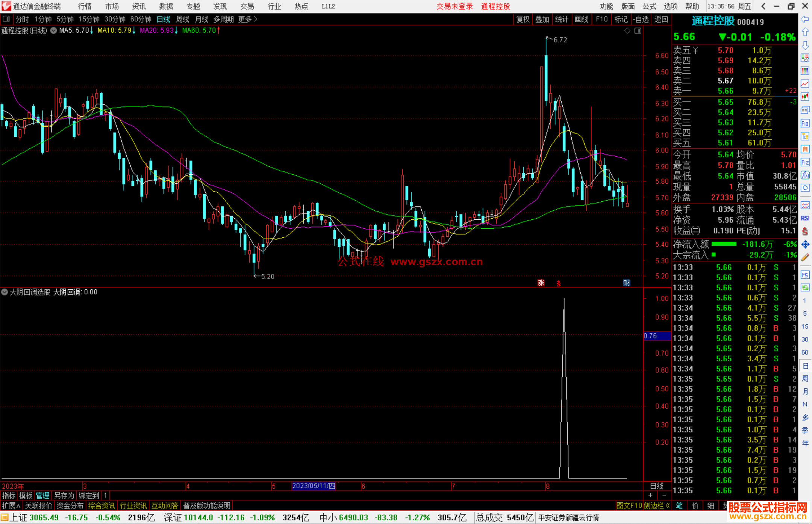Open the dropdown beside 通程控股(日线) title

point(54,30)
